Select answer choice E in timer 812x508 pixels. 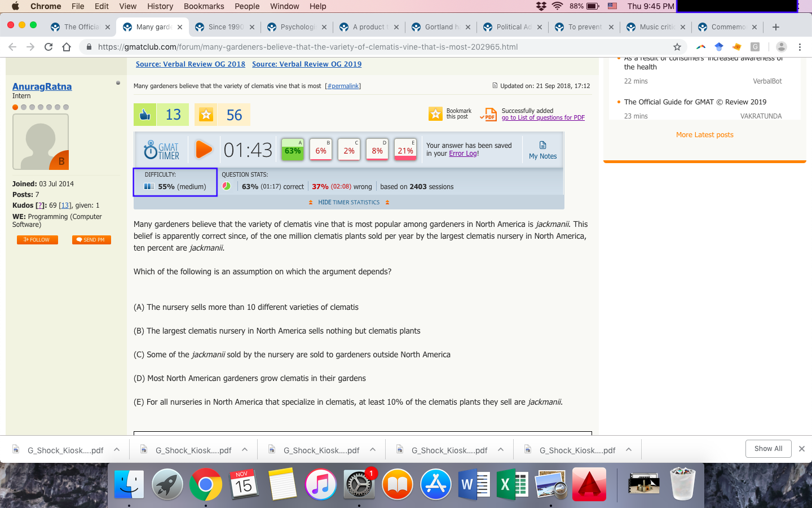[405, 150]
